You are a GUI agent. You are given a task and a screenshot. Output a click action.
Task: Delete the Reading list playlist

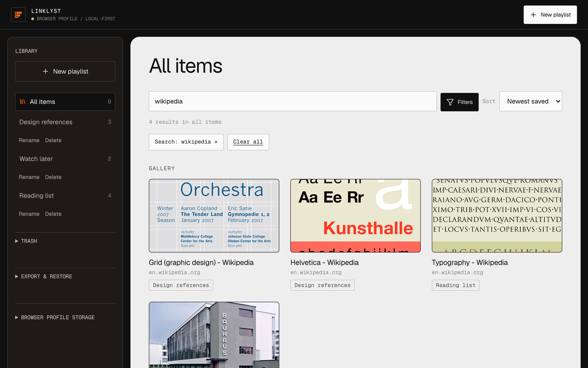(53, 214)
